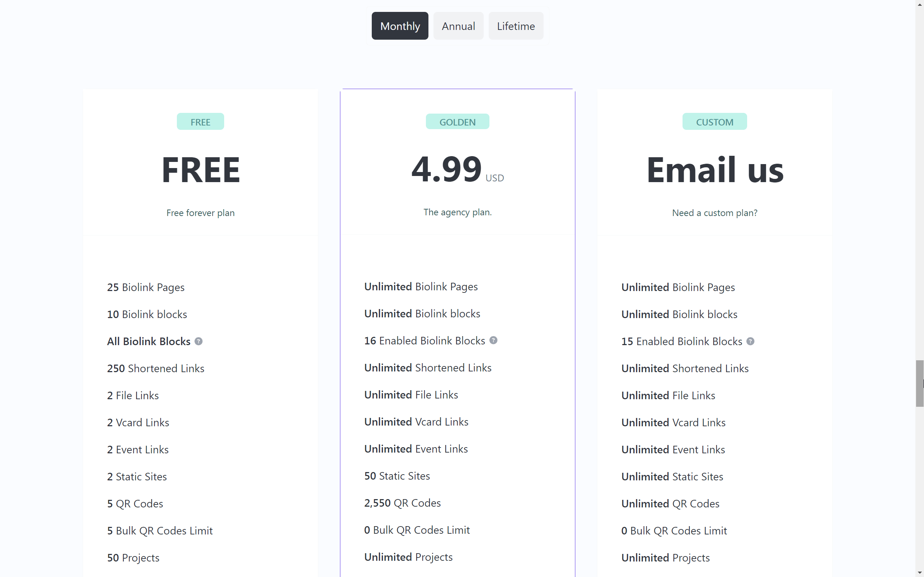Click the 4.99 USD price
The height and width of the screenshot is (577, 924).
click(457, 169)
